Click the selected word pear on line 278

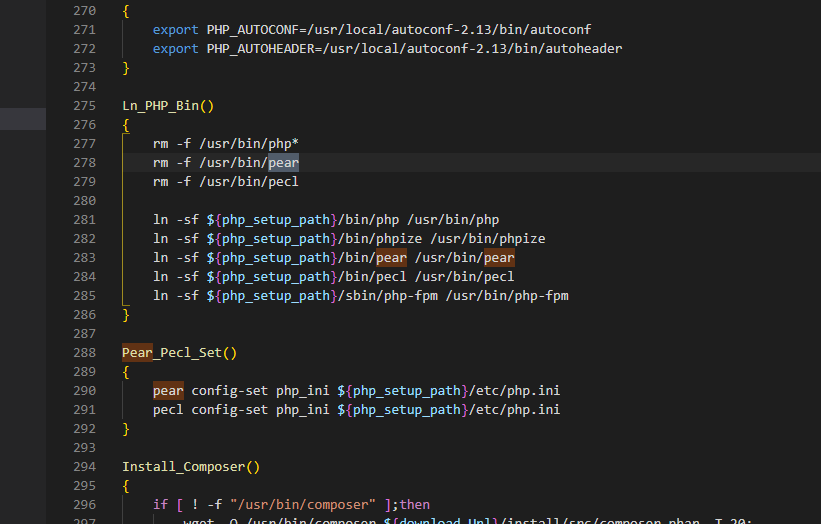click(283, 162)
